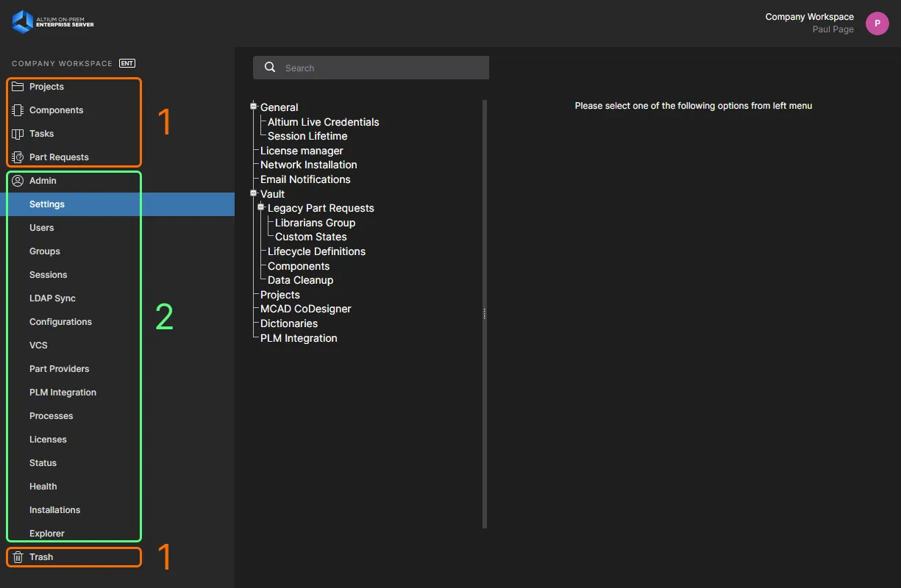This screenshot has height=588, width=901.
Task: Click the Projects folder icon
Action: pyautogui.click(x=18, y=87)
